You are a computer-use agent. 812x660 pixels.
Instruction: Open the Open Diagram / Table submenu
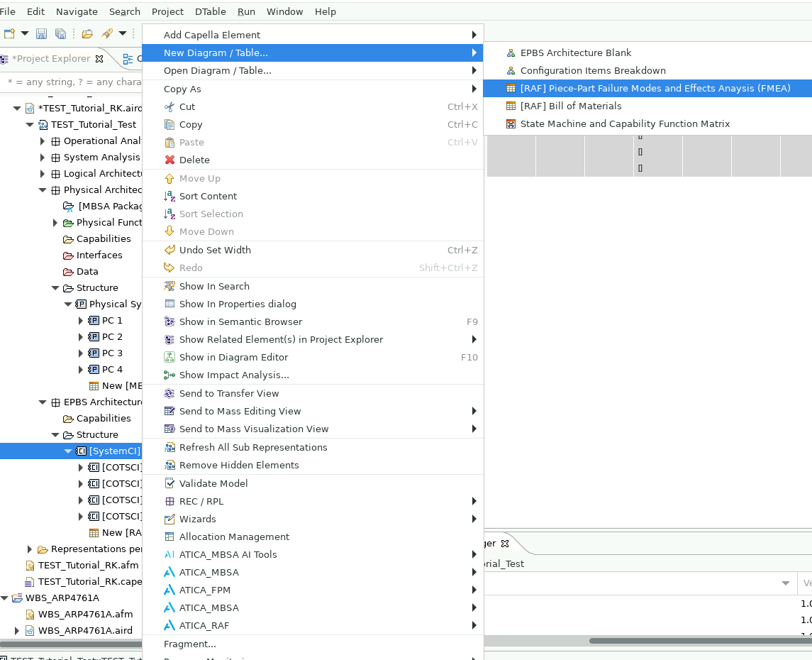(313, 70)
